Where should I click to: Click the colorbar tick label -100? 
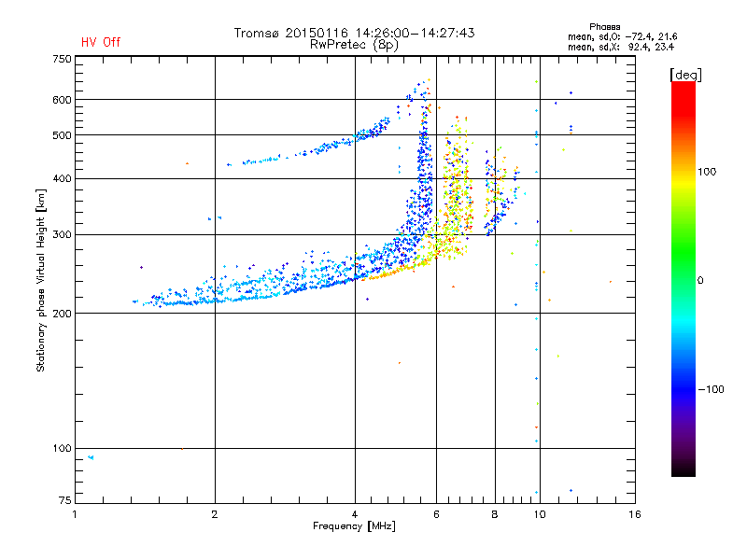[x=712, y=389]
